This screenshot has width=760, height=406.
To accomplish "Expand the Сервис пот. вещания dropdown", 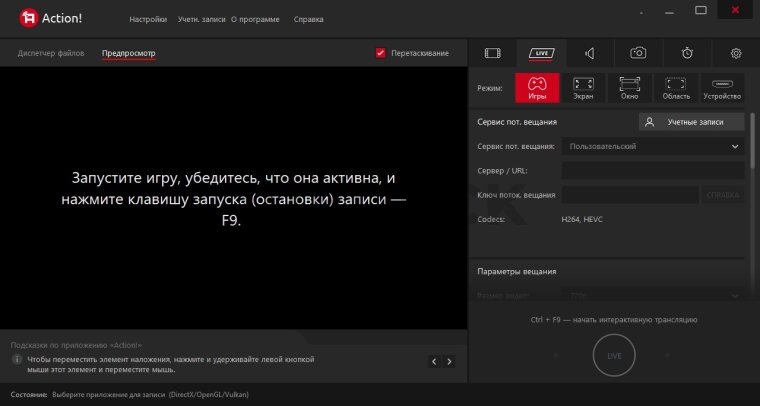I will pos(651,146).
